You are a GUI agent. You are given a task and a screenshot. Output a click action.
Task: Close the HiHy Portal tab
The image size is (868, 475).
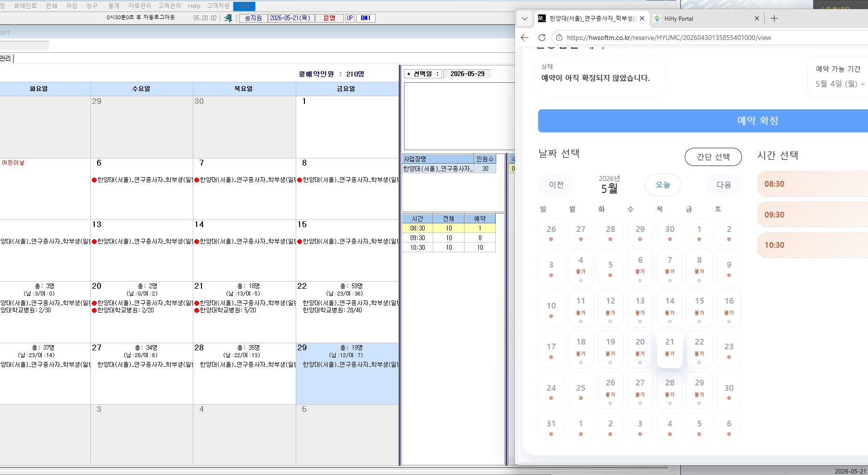coord(757,18)
